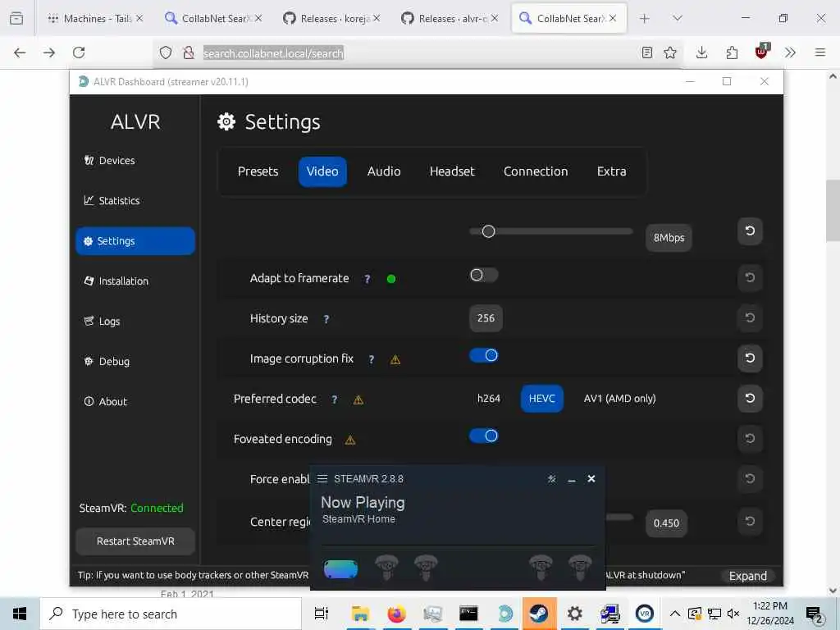Viewport: 840px width, 630px height.
Task: Reset Image corruption fix to default
Action: pyautogui.click(x=750, y=358)
